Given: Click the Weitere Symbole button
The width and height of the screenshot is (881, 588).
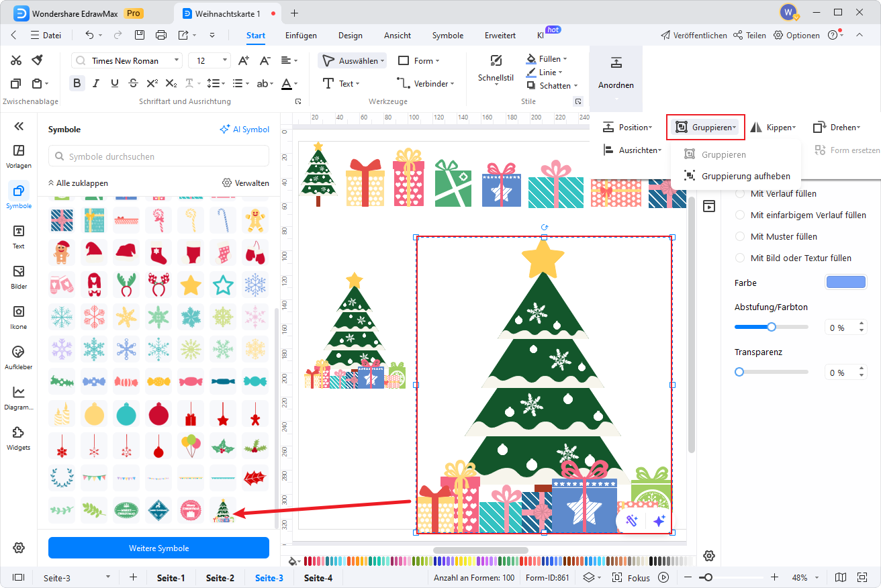Looking at the screenshot, I should (x=158, y=548).
